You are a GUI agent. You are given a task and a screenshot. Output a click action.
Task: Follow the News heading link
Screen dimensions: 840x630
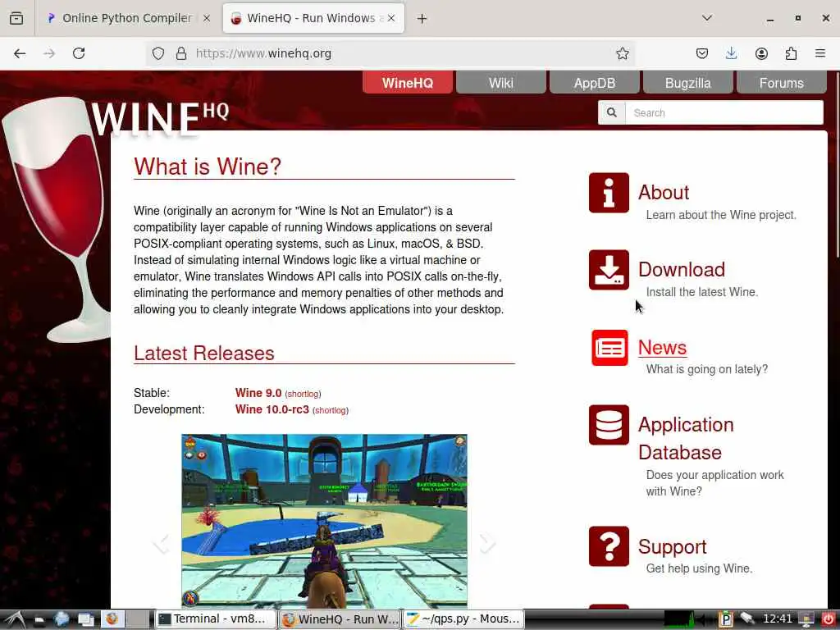tap(662, 348)
